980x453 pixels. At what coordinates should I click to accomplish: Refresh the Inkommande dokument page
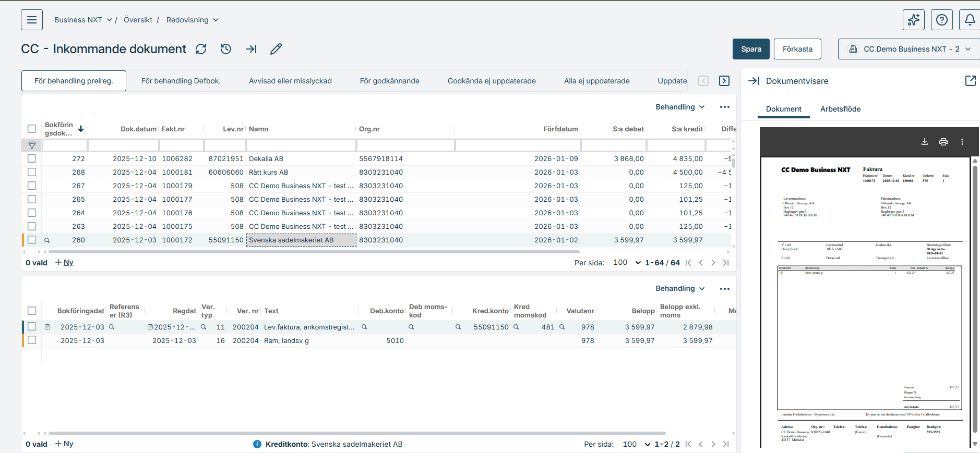coord(201,49)
